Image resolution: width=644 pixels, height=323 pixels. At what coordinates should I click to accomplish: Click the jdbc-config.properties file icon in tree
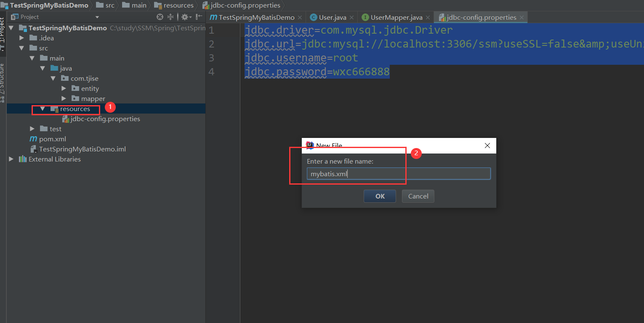tap(65, 119)
